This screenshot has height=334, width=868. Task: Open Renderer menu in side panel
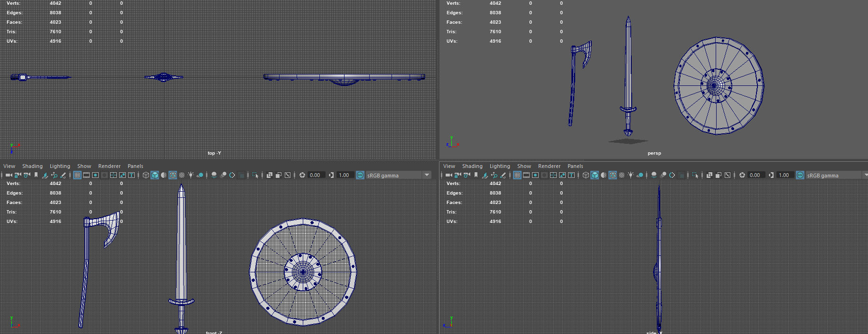coord(549,166)
